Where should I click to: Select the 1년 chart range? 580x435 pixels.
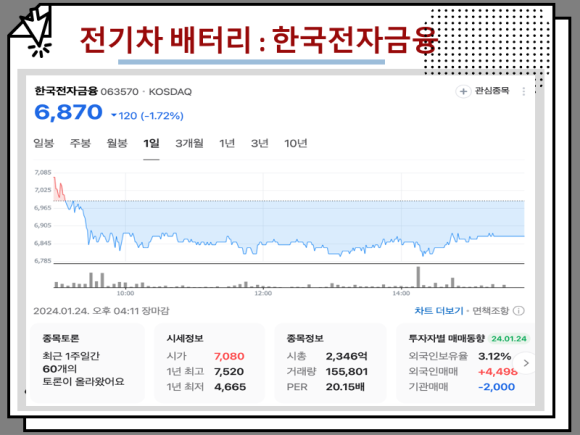click(x=227, y=143)
